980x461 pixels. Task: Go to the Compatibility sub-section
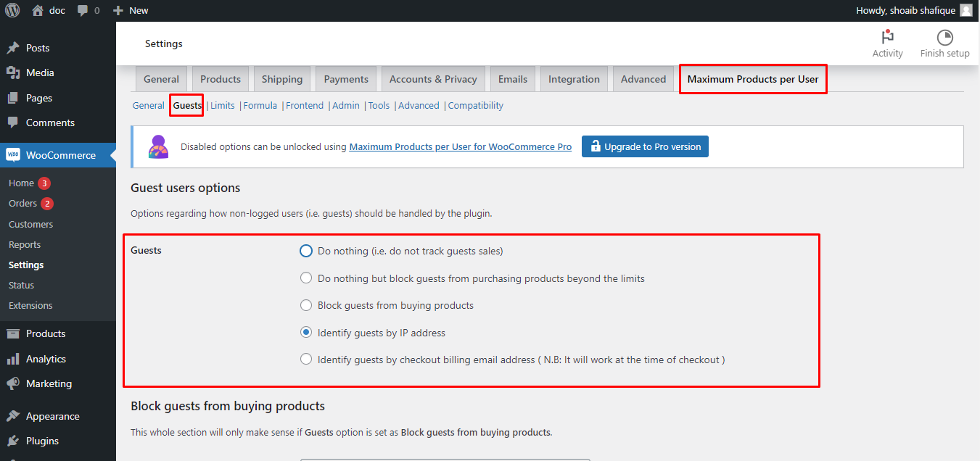(x=476, y=105)
